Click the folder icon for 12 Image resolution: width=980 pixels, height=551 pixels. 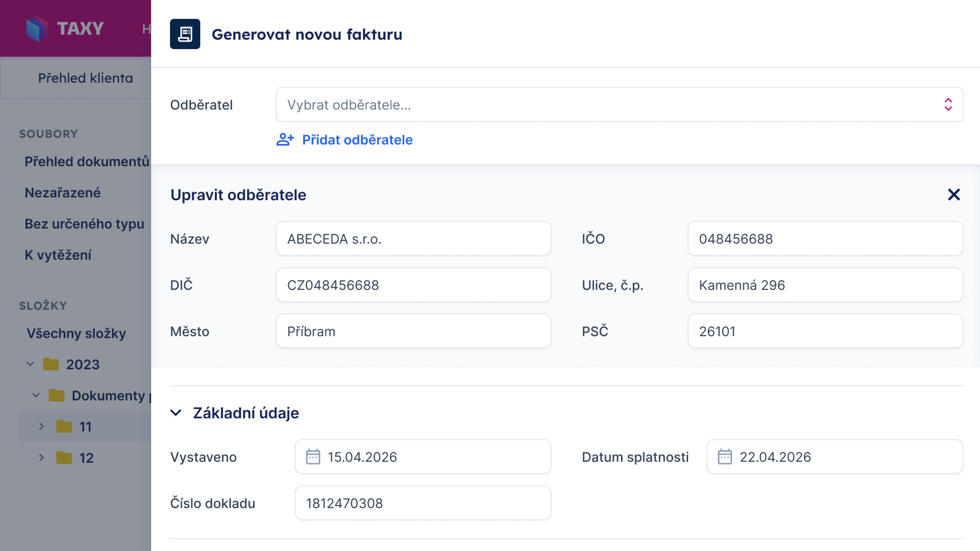click(64, 458)
